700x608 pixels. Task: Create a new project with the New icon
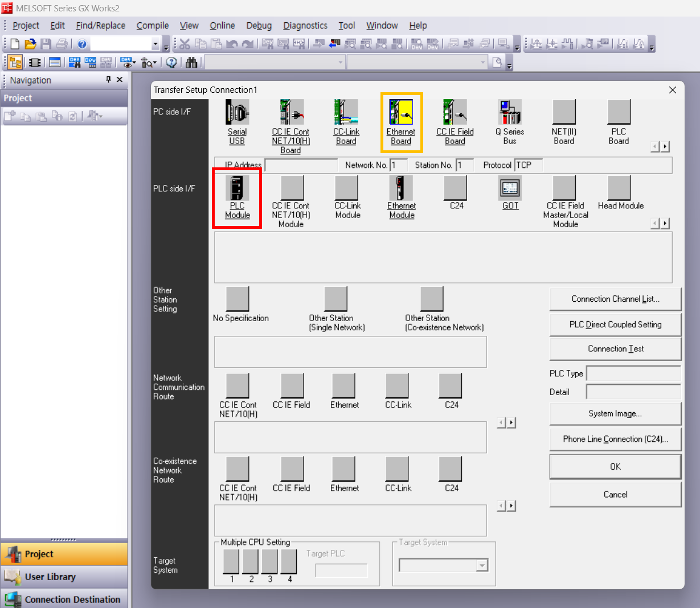15,44
